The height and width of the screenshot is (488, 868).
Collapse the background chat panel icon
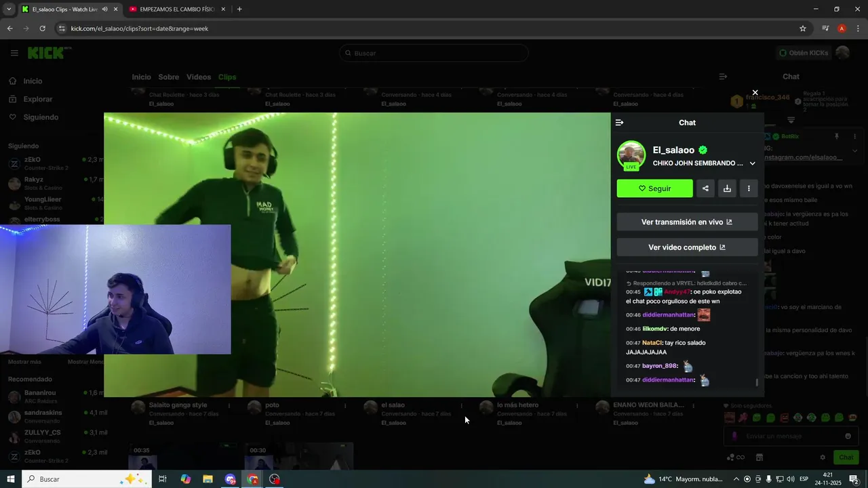click(x=723, y=77)
